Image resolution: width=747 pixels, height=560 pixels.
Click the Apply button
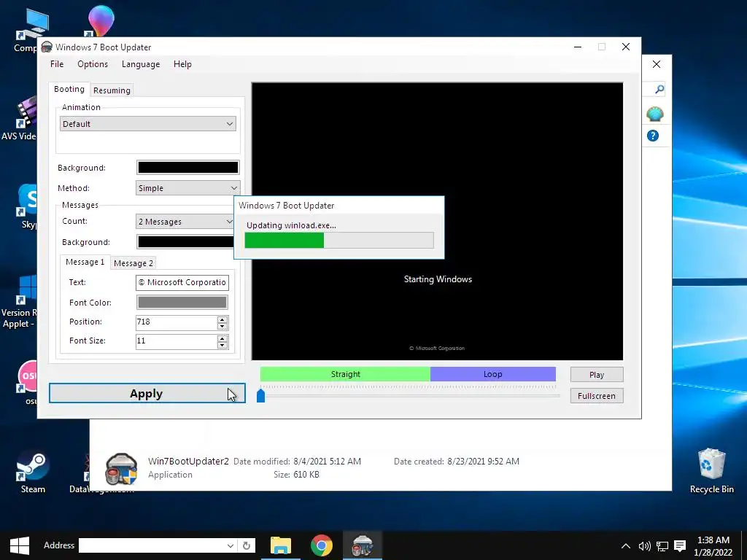pos(147,393)
